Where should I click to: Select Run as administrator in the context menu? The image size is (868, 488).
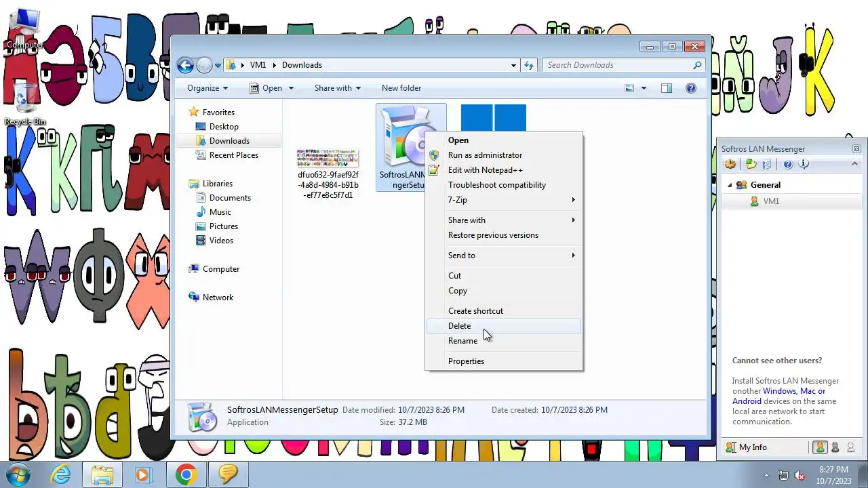(x=504, y=155)
